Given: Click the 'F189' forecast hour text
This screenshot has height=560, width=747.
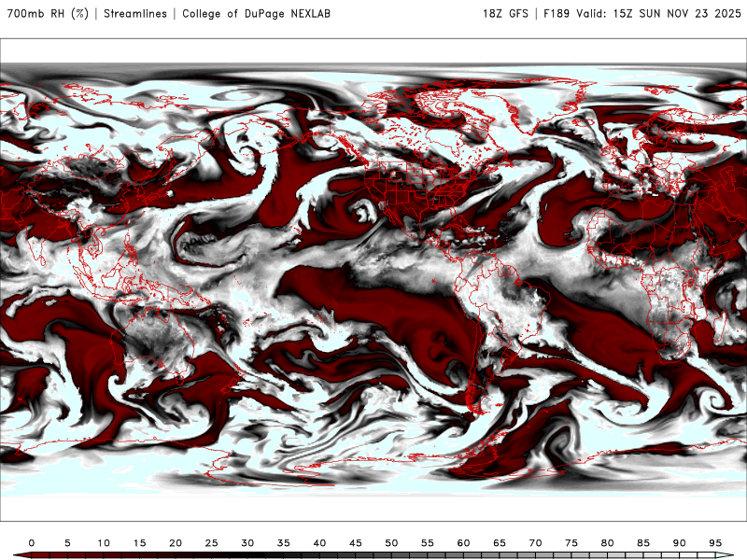Looking at the screenshot, I should point(557,14).
